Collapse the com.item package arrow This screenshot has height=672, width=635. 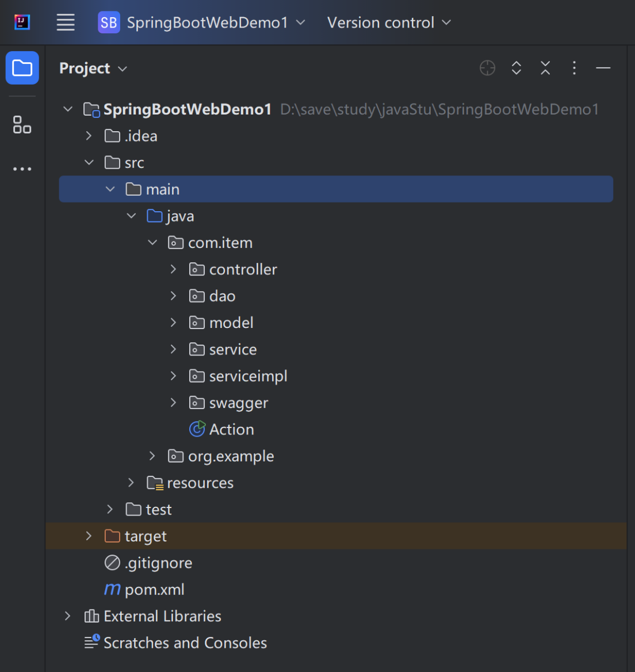pyautogui.click(x=152, y=243)
